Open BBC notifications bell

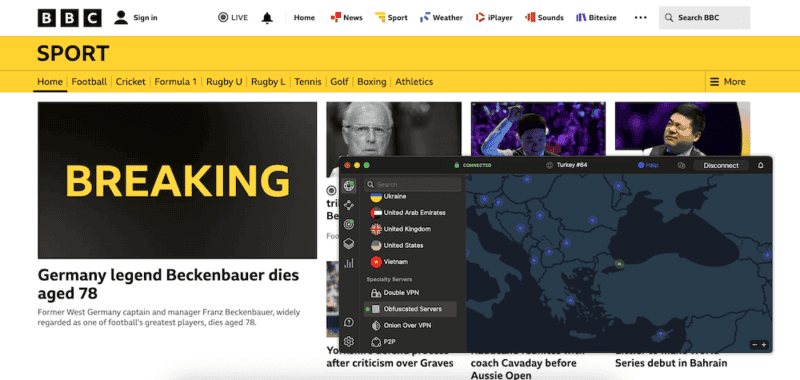point(267,18)
